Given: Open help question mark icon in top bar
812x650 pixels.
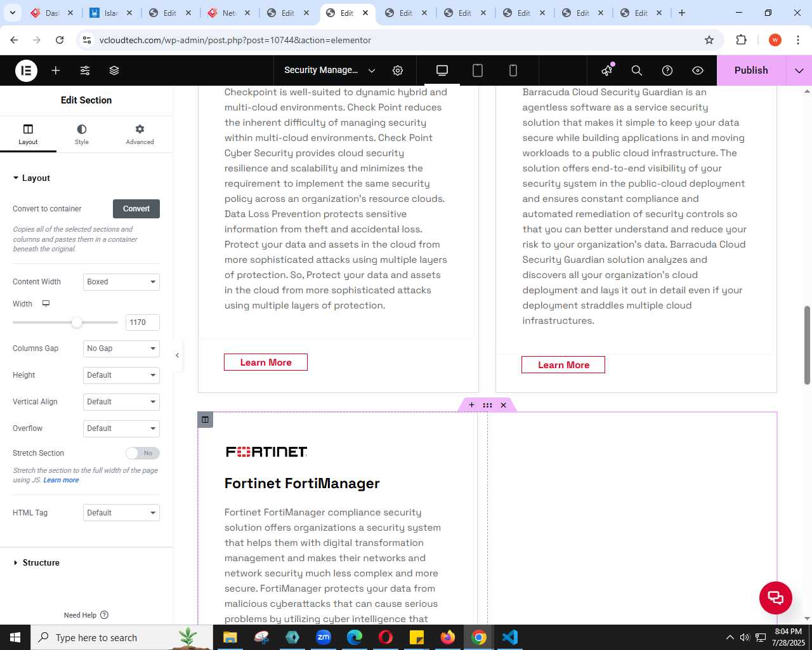Looking at the screenshot, I should pyautogui.click(x=667, y=70).
